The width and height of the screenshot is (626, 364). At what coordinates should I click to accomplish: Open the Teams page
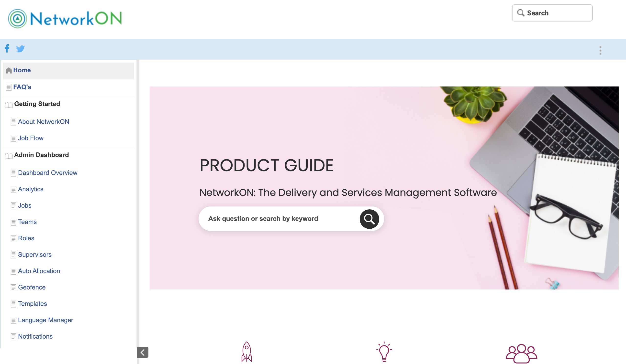point(27,222)
